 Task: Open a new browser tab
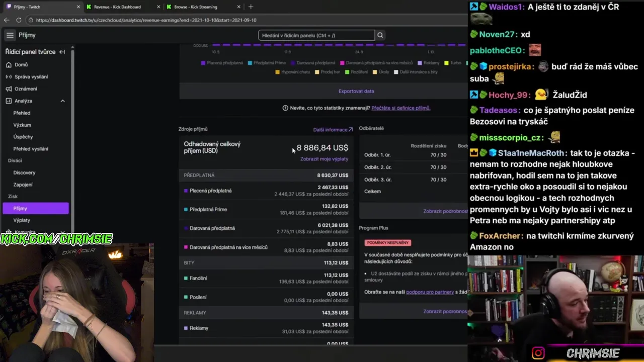251,7
